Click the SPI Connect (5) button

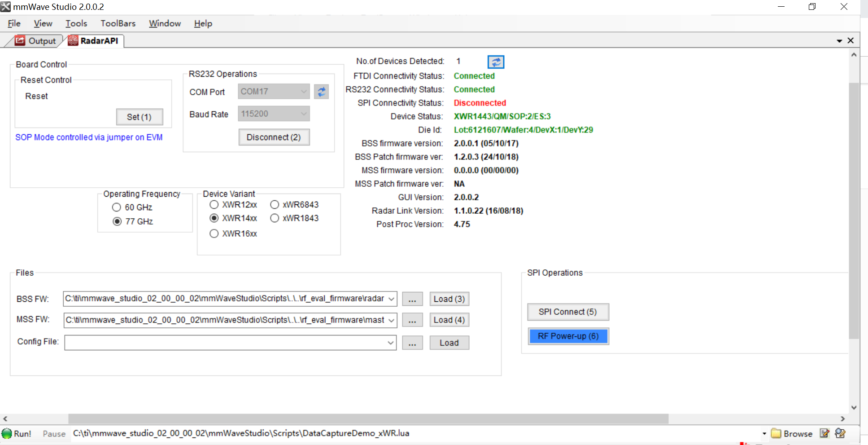coord(568,312)
